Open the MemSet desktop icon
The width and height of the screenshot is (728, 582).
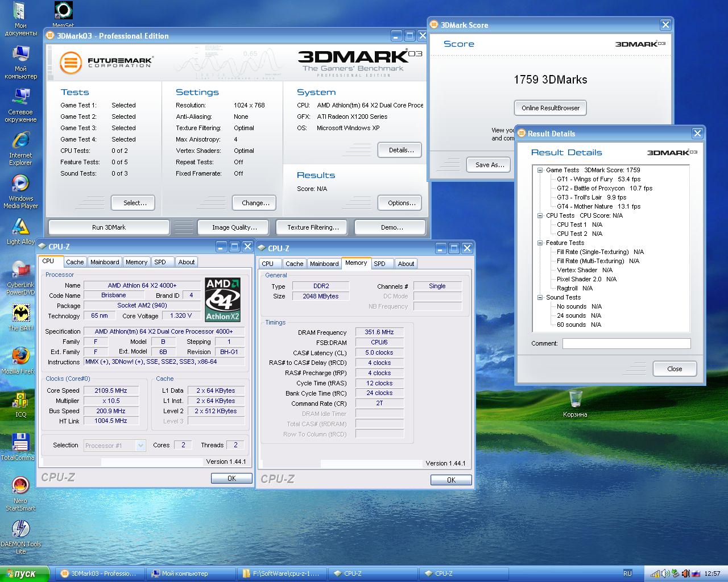click(x=63, y=14)
